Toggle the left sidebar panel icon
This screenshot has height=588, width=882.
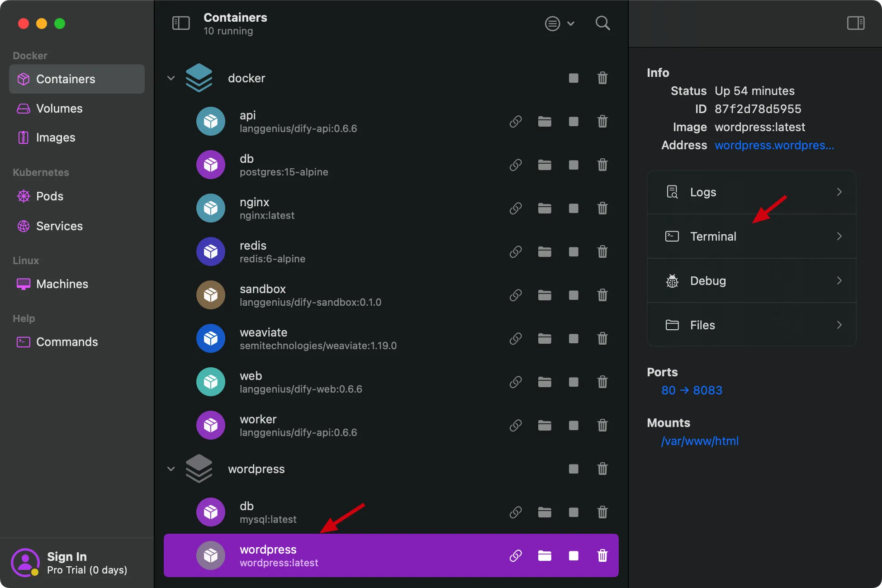coord(181,23)
